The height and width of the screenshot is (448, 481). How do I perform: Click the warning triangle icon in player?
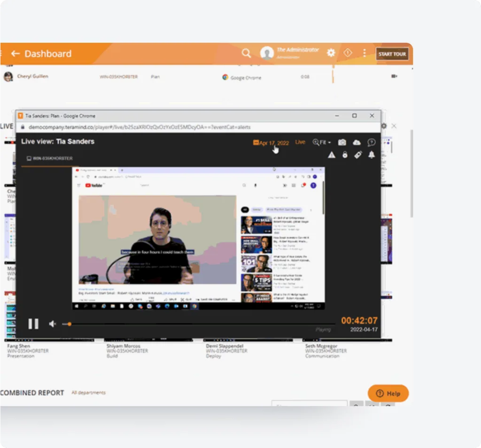click(x=332, y=155)
